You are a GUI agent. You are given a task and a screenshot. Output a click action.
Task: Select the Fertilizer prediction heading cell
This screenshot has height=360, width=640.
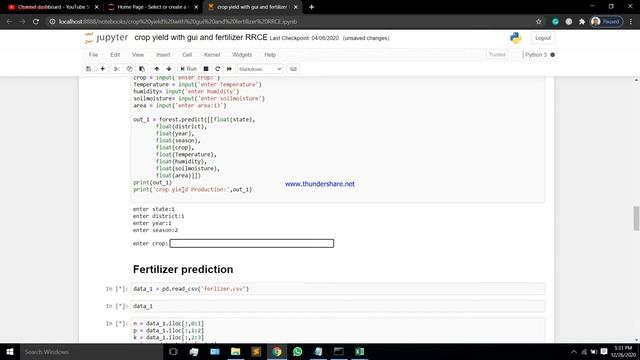click(x=183, y=269)
